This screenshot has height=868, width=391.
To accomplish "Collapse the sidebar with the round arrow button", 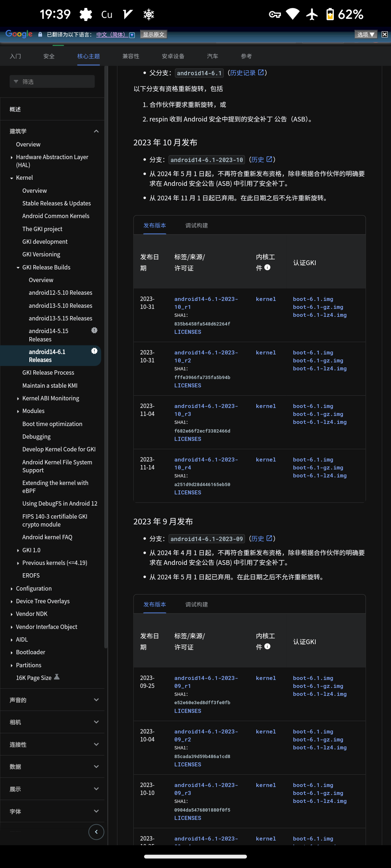I will coord(96,832).
